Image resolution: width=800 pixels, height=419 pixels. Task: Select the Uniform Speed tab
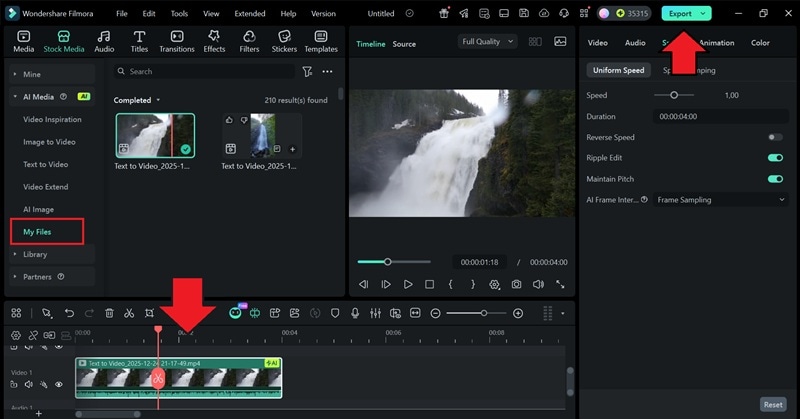point(618,70)
